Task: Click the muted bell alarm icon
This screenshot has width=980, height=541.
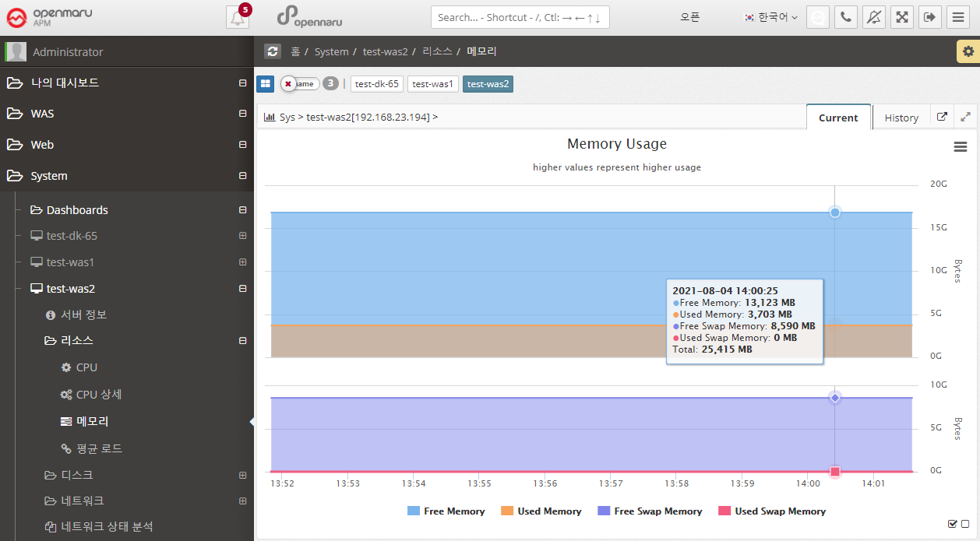Action: (x=874, y=17)
